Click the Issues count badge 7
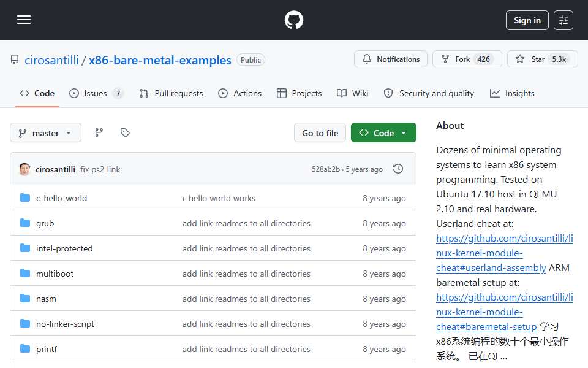Screen dimensions: 588x368 click(x=118, y=93)
